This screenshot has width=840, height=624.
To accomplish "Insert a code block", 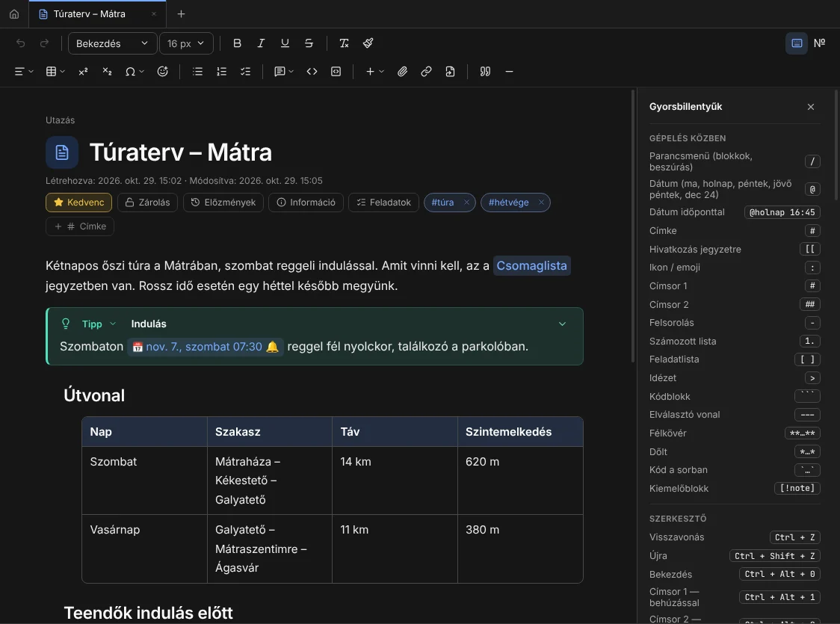I will pos(336,72).
